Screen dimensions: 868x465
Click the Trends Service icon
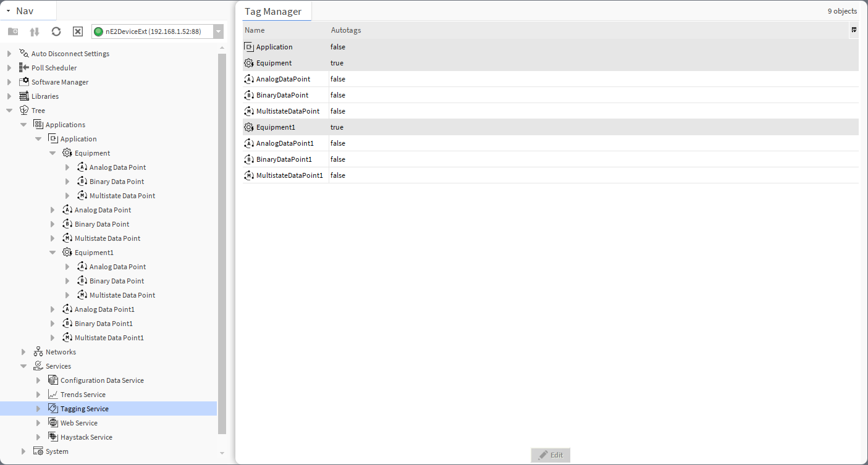pyautogui.click(x=53, y=394)
